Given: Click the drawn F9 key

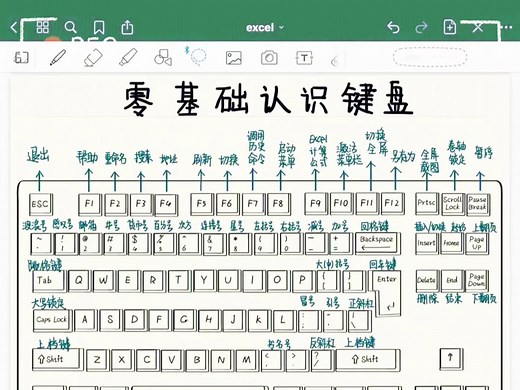Looking at the screenshot, I should 316,203.
